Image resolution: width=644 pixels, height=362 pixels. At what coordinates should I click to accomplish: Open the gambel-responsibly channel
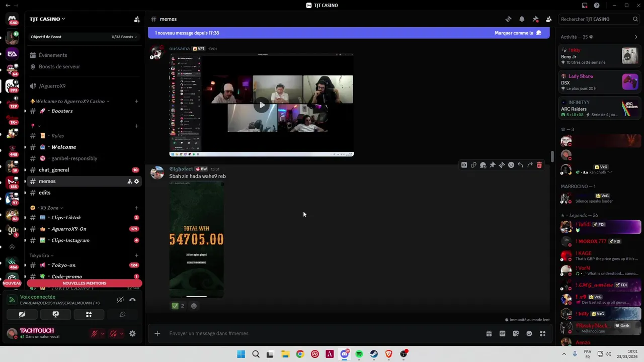(x=84, y=158)
